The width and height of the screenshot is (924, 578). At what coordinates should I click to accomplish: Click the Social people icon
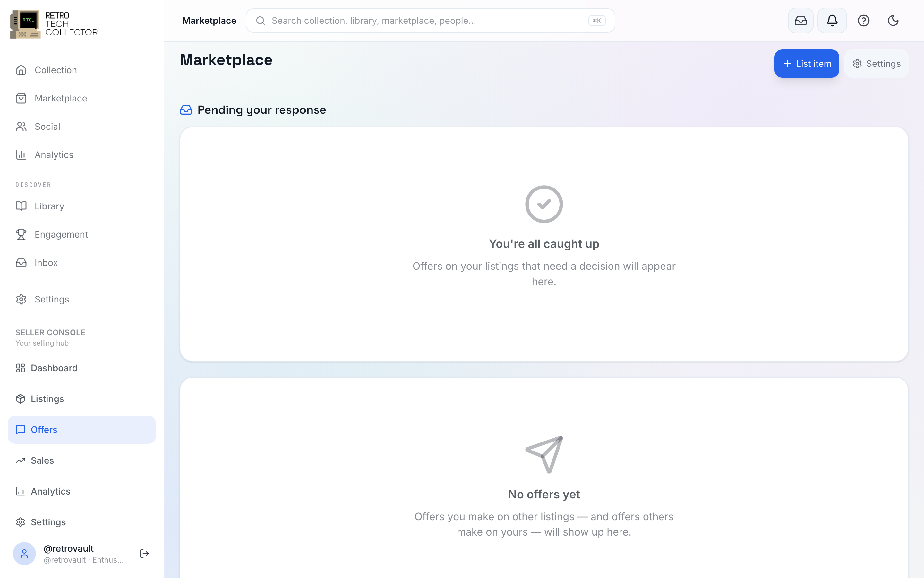tap(21, 127)
